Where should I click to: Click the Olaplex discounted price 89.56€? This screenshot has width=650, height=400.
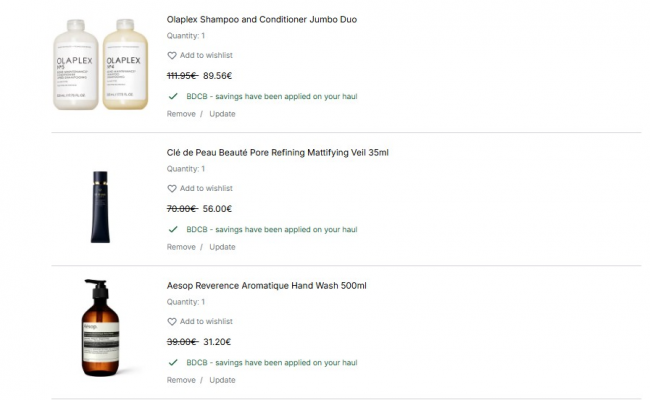tap(217, 76)
